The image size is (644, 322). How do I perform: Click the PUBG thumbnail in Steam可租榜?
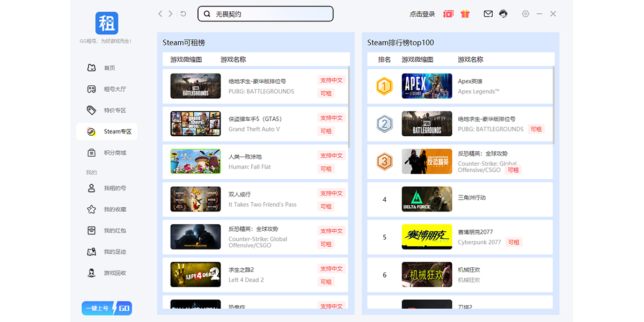click(x=195, y=86)
